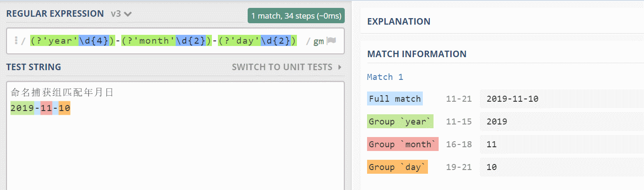Collapse the Explanation panel header
Screen dimensions: 644x190
pyautogui.click(x=399, y=21)
